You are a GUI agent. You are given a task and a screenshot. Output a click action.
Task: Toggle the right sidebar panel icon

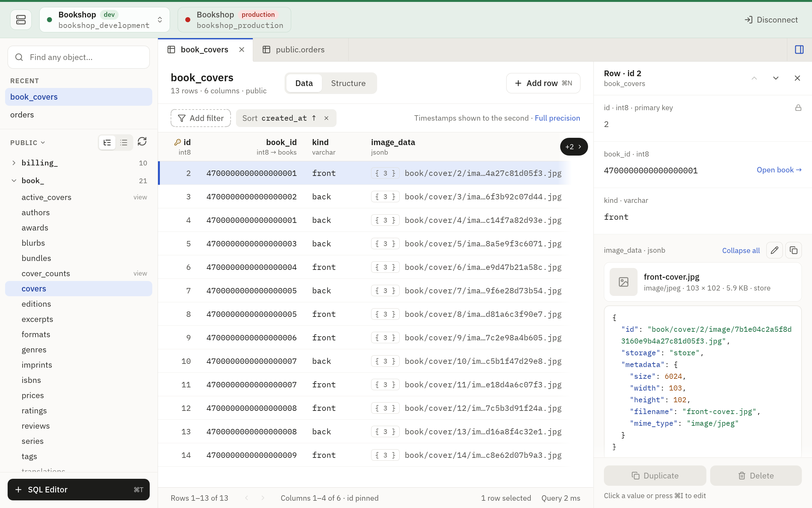point(799,50)
